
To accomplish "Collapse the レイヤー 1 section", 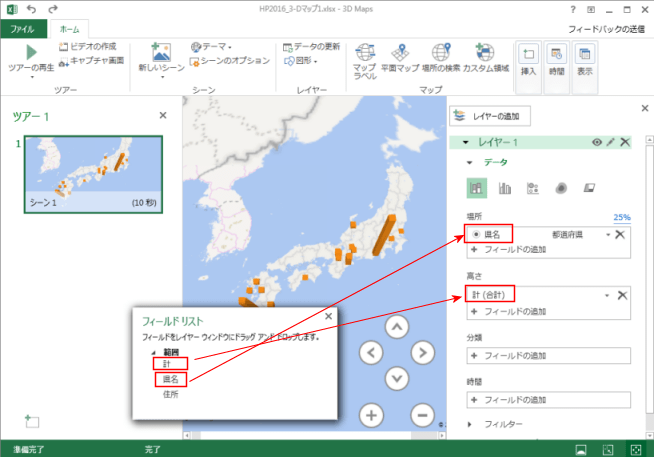I will (x=466, y=143).
